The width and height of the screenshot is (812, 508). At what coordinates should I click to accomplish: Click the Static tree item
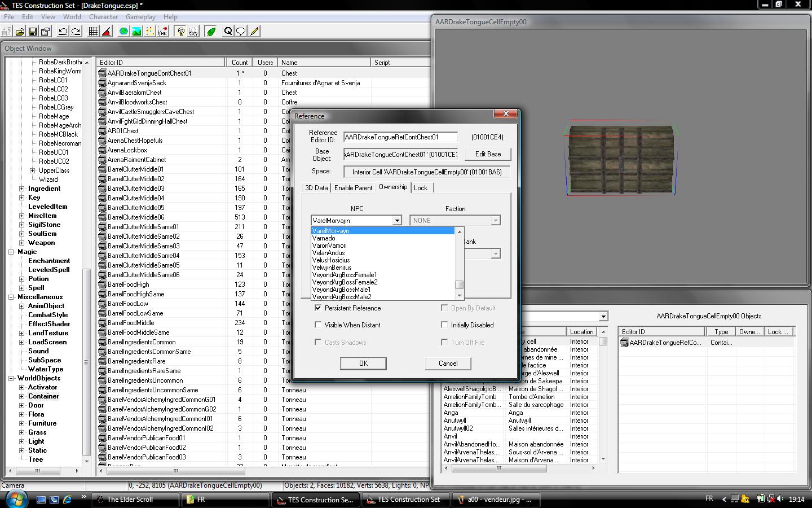37,450
